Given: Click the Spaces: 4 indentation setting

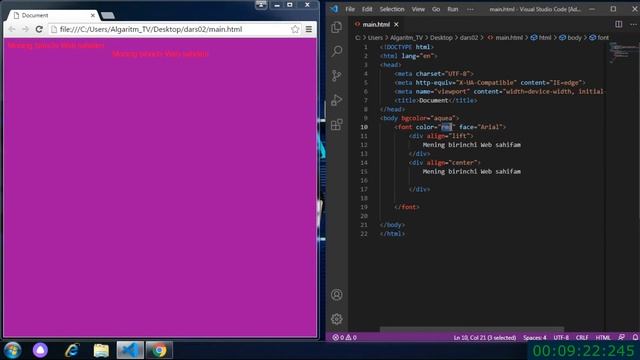Looking at the screenshot, I should coord(535,338).
